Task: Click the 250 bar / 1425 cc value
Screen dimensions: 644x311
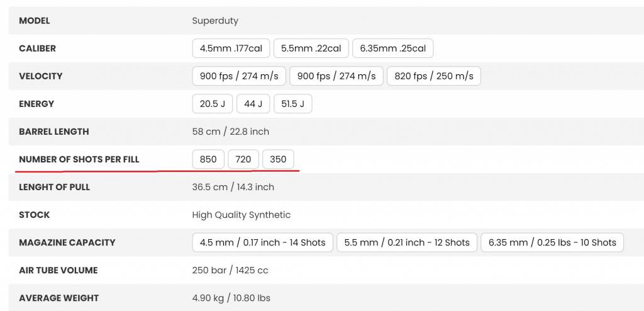Action: (230, 270)
